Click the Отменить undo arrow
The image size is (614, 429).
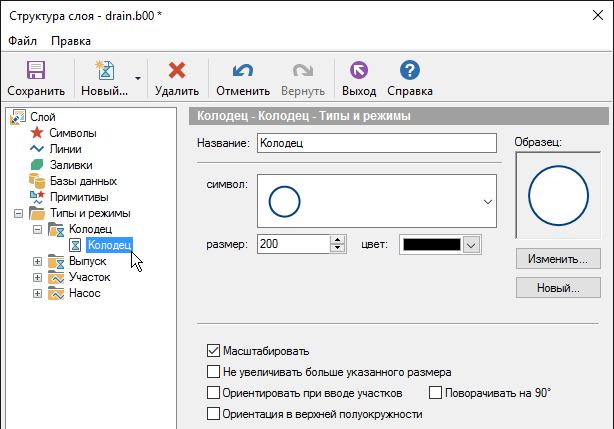tap(243, 71)
